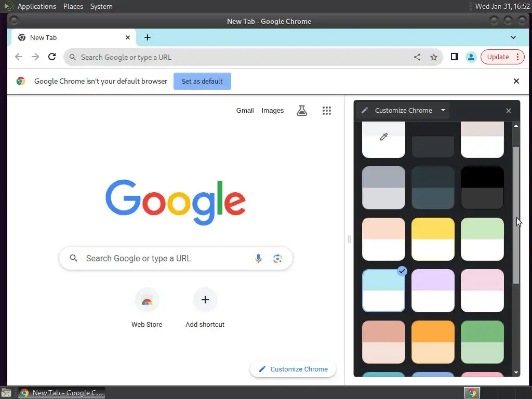The image size is (532, 399).
Task: Open the Customize Chrome panel dropdown
Action: 443,110
